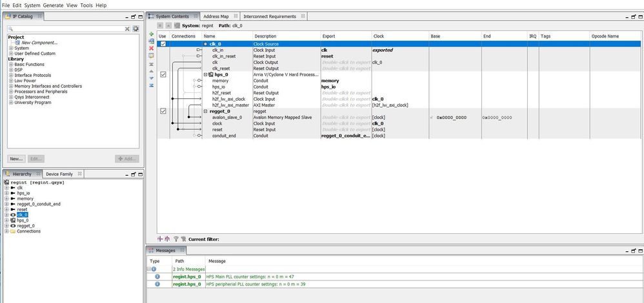Click the red X remove-component icon

click(151, 48)
